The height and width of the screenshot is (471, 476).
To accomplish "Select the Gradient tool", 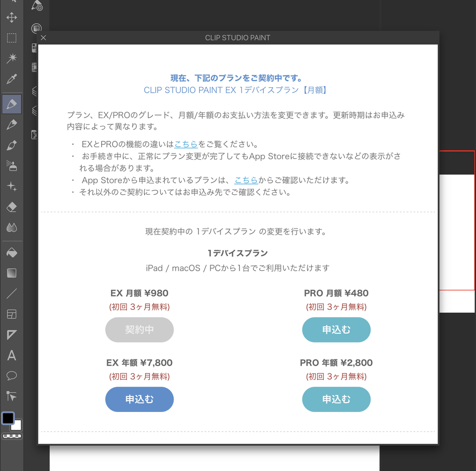I will [11, 273].
